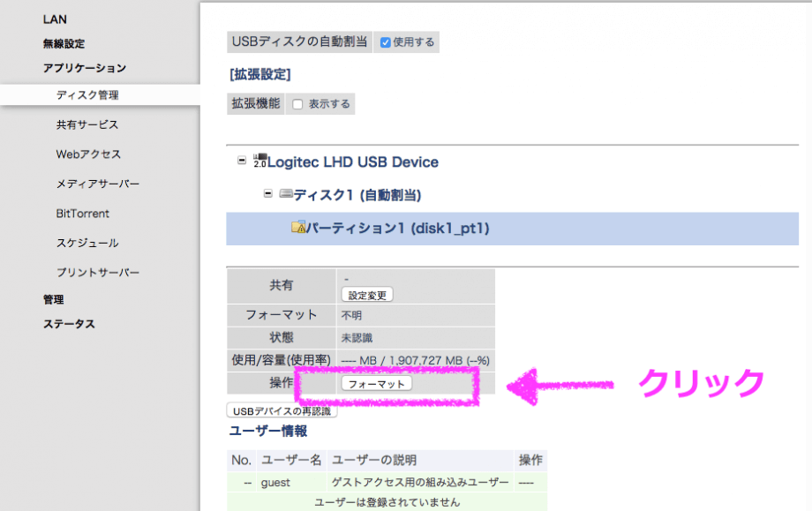Click the partition warning folder icon
The image size is (812, 511).
(298, 228)
